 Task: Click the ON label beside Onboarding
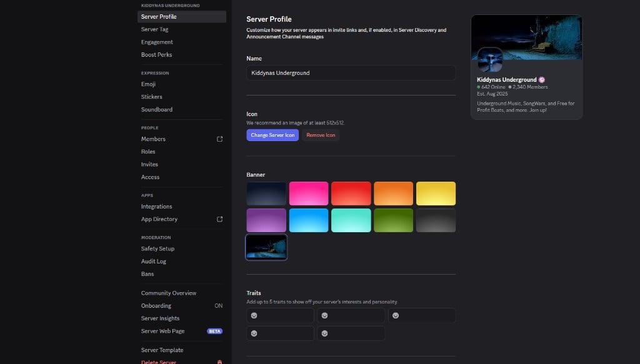click(x=218, y=306)
